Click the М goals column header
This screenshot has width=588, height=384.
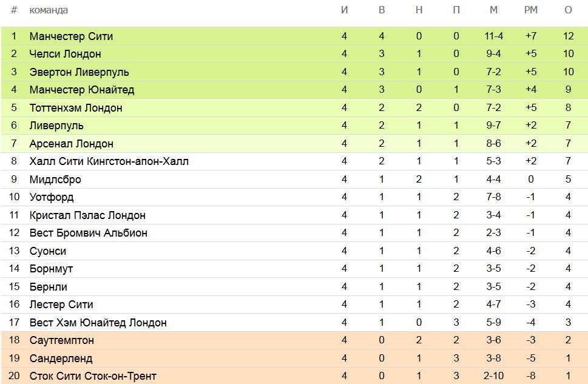click(493, 10)
